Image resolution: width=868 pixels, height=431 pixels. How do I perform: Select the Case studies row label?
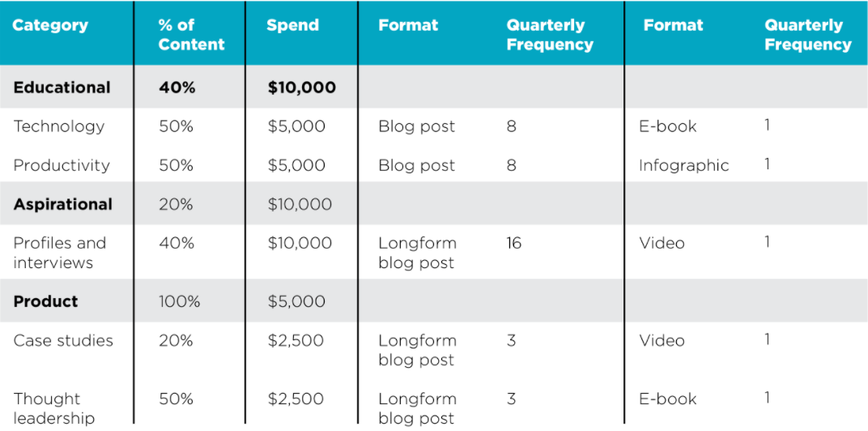(x=63, y=340)
